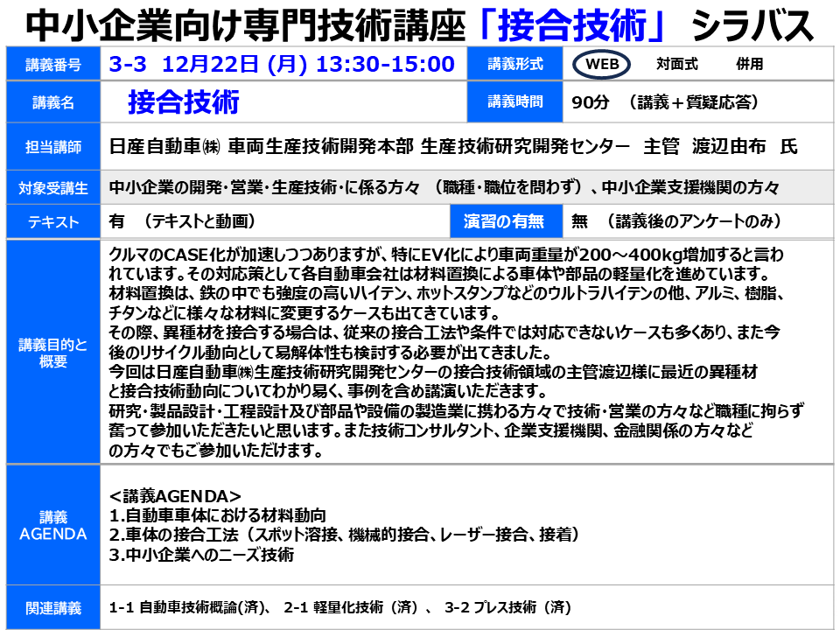Click the 講義目的と概要 label cell
This screenshot has width=840, height=630.
point(53,353)
